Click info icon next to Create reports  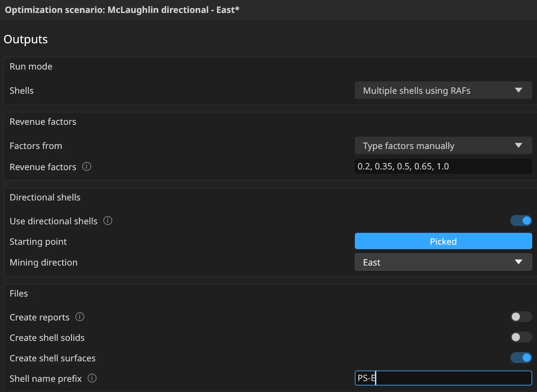(80, 317)
